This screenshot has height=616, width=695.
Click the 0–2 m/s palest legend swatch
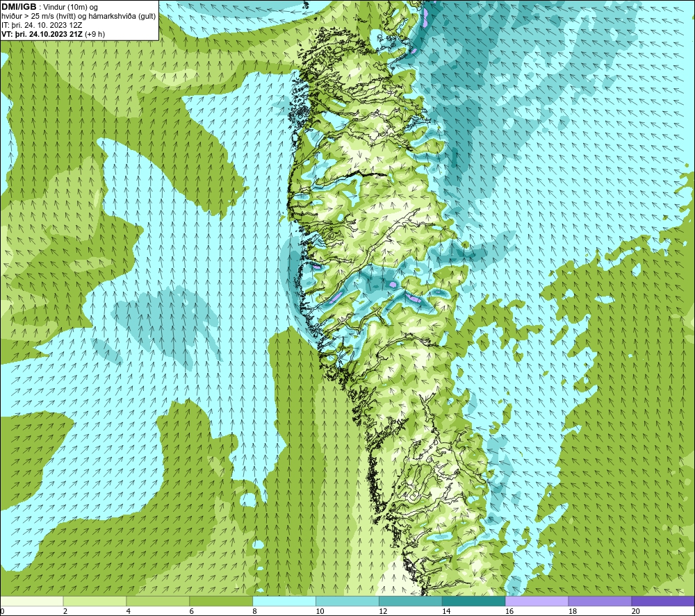32,601
